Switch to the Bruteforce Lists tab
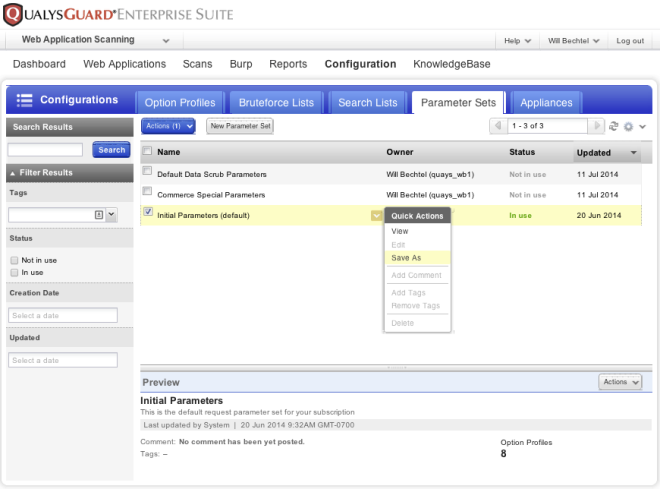Screen dimensions: 660x489 tap(276, 103)
